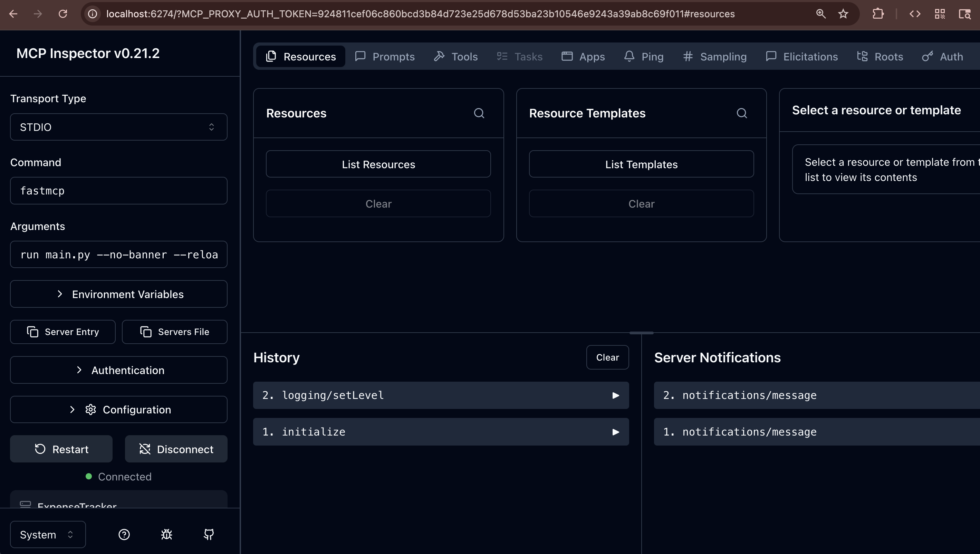This screenshot has height=554, width=980.
Task: Switch to the Sampling tab
Action: pyautogui.click(x=715, y=56)
